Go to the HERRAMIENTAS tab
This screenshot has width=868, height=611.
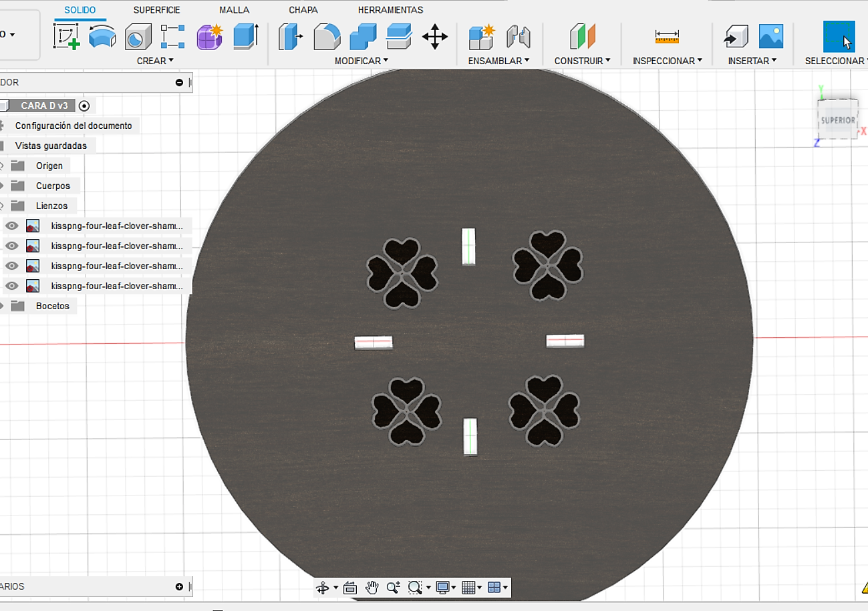(390, 10)
